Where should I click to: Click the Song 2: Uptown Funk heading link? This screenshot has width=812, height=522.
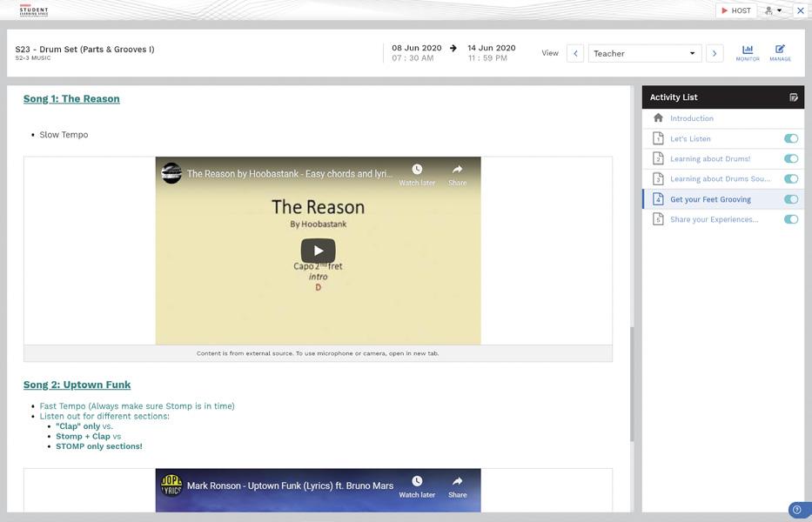click(x=77, y=385)
